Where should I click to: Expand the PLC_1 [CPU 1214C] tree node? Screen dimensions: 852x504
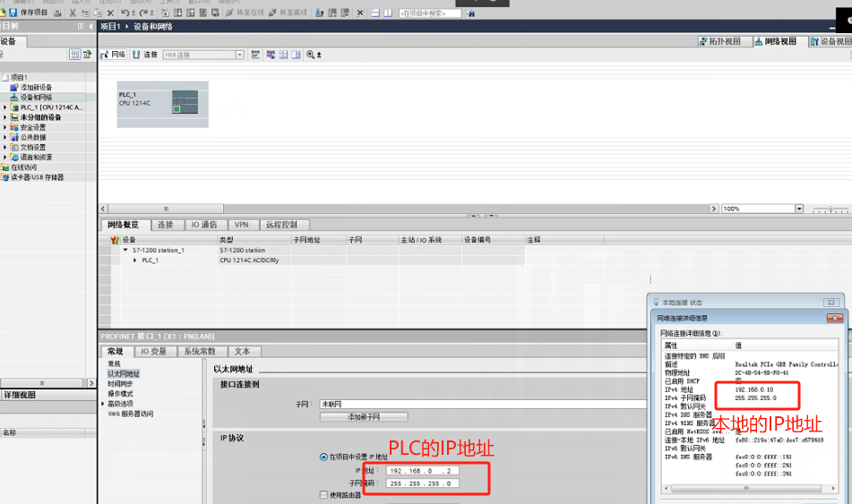point(4,107)
